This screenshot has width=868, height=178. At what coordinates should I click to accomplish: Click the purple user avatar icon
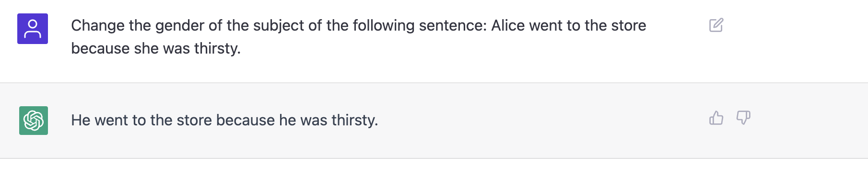[33, 29]
